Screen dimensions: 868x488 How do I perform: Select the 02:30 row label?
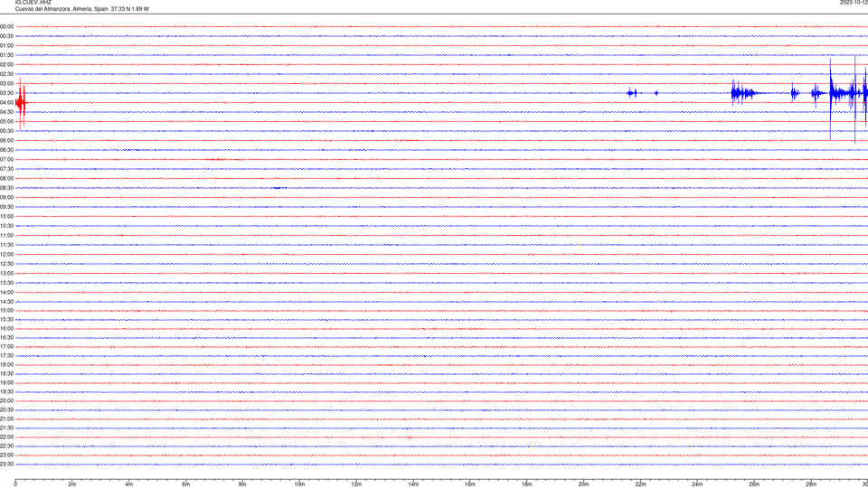coord(6,73)
